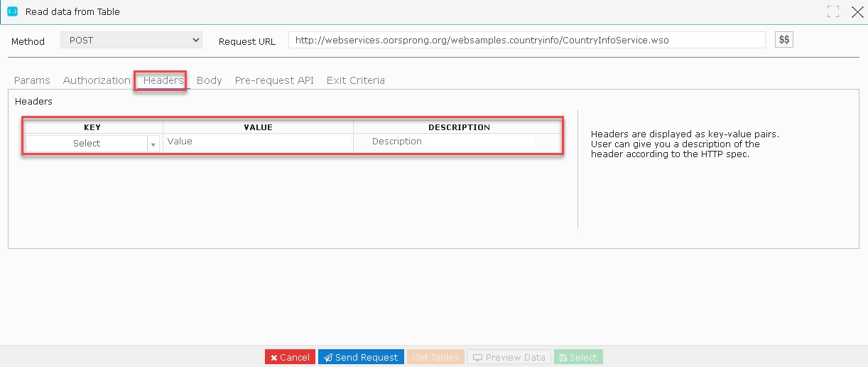The width and height of the screenshot is (868, 367).
Task: Click the Send Request button
Action: (361, 357)
